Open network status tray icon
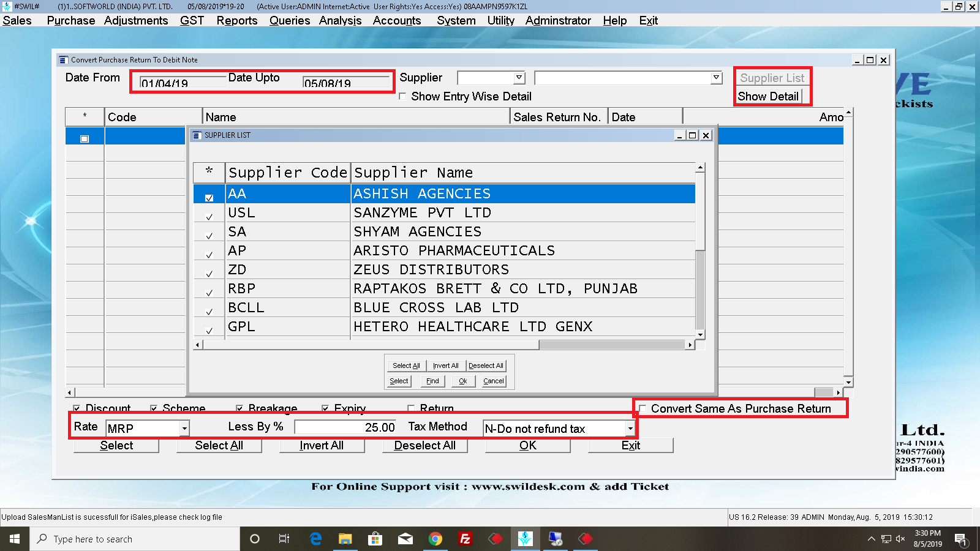 pos(886,539)
